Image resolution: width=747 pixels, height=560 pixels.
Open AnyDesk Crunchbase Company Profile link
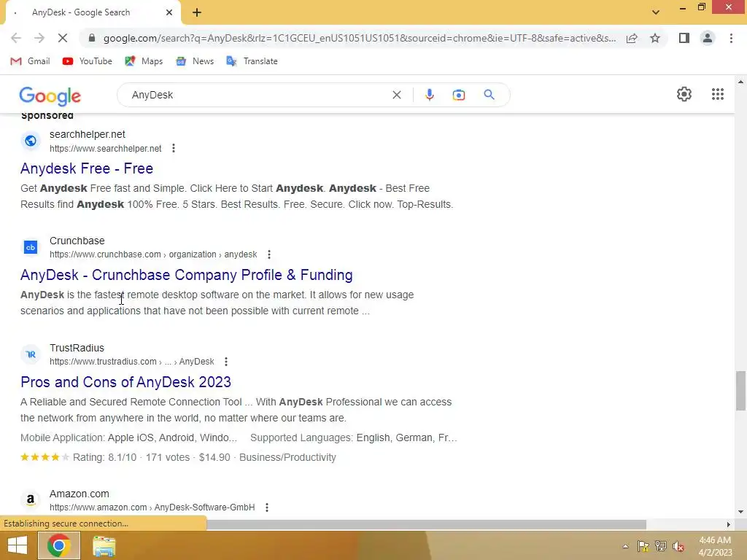pos(186,275)
